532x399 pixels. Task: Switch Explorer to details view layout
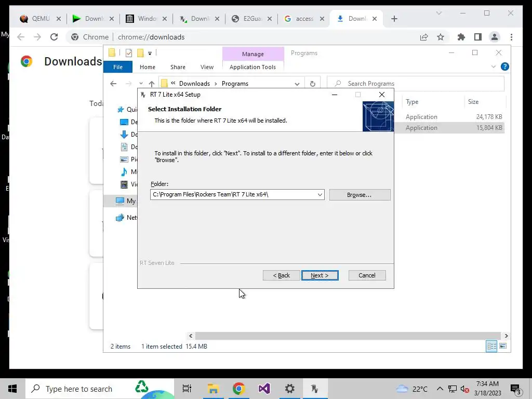click(491, 346)
